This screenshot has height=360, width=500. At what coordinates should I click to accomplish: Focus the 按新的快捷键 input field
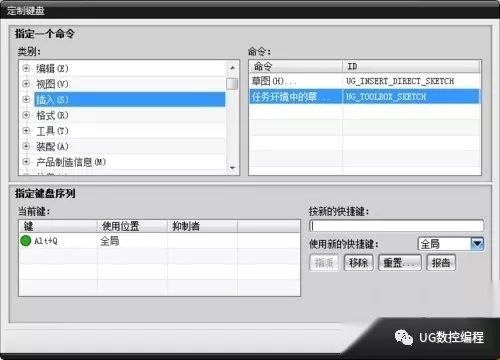coord(396,226)
